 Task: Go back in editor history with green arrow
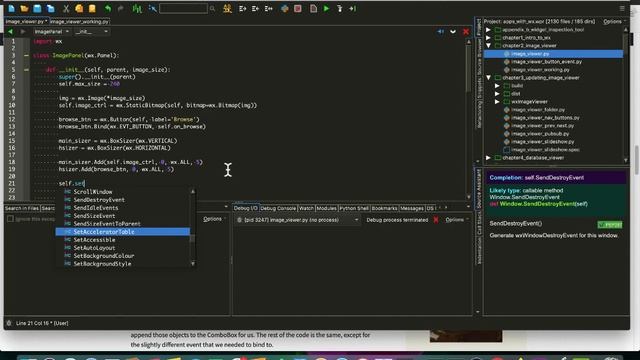[10, 31]
